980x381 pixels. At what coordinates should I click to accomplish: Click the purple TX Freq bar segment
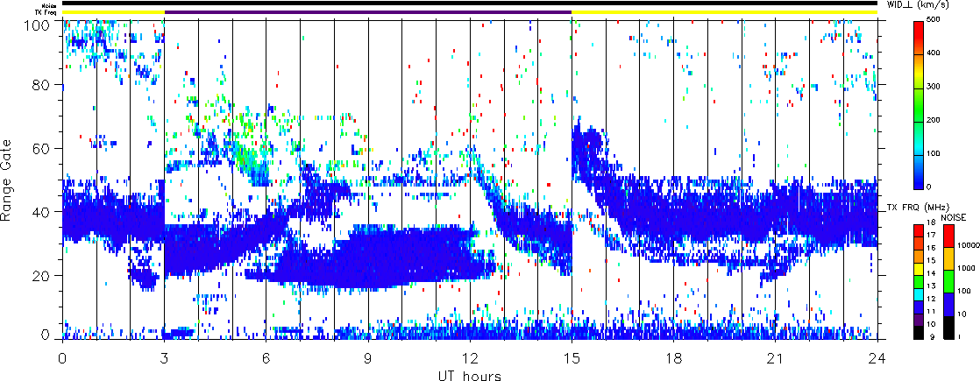(368, 12)
